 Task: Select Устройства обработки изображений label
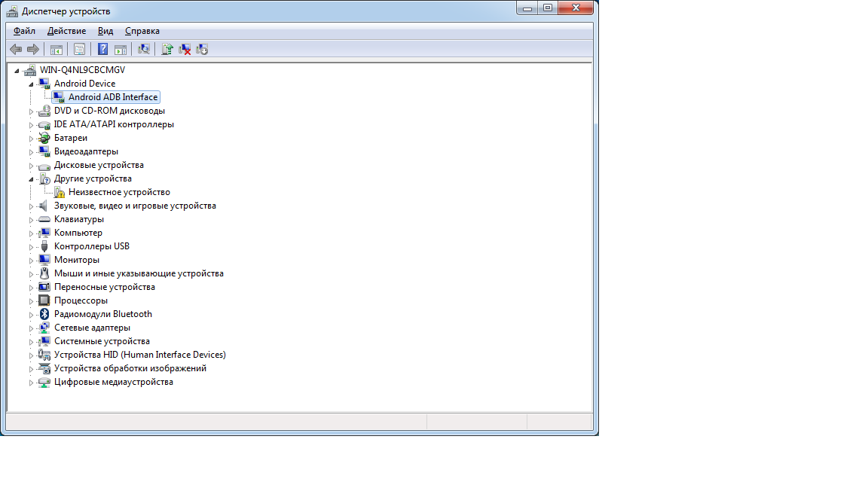[130, 368]
